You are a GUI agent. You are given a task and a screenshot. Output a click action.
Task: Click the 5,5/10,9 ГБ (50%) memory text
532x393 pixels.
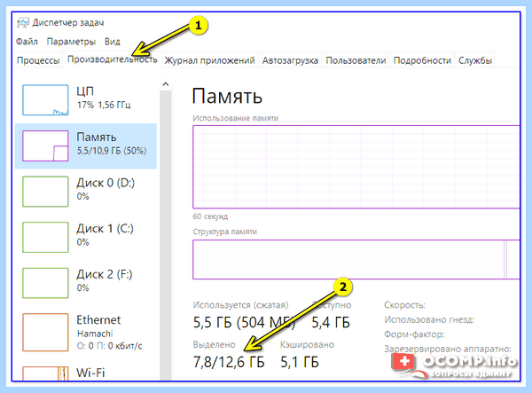112,151
